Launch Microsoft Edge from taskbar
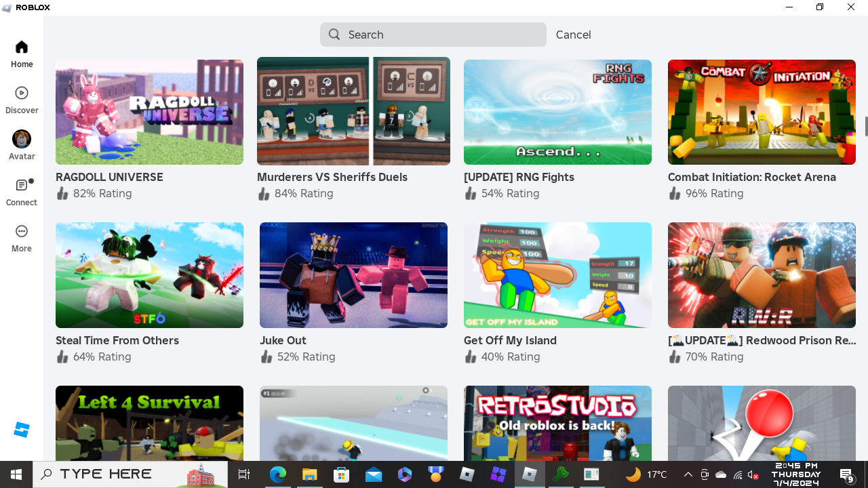Screen dimensions: 868x488 (x=278, y=474)
